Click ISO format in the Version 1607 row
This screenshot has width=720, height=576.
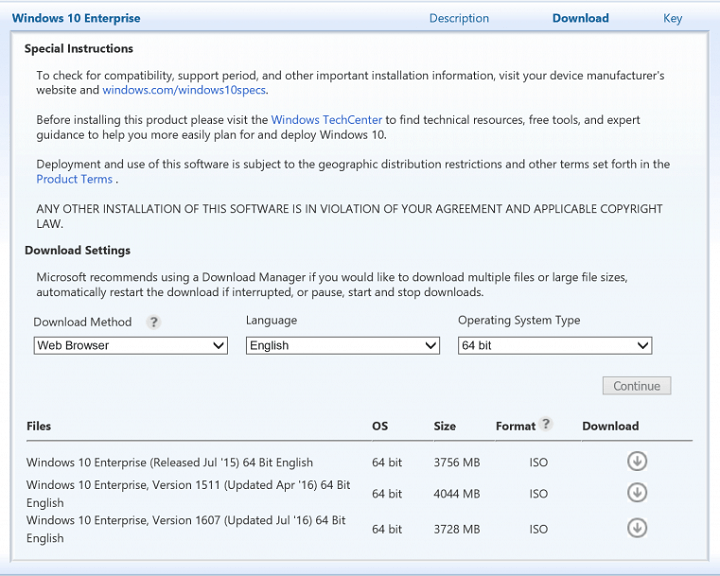[x=538, y=529]
